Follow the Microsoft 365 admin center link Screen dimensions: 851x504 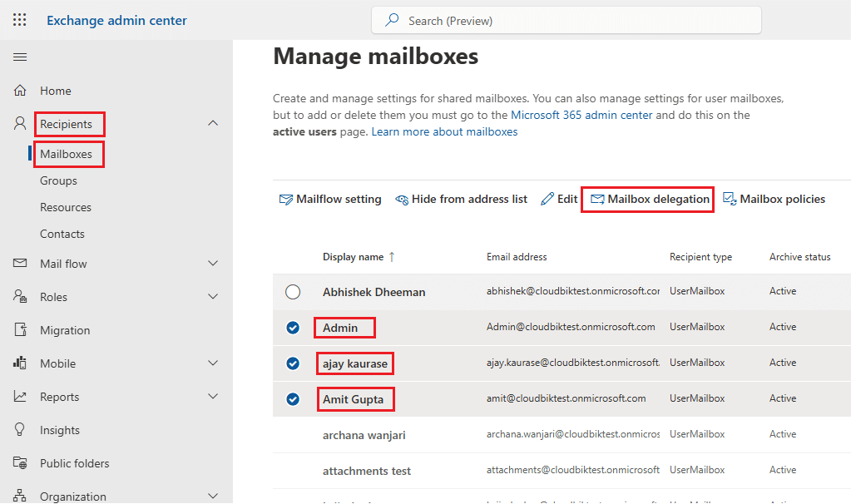581,115
